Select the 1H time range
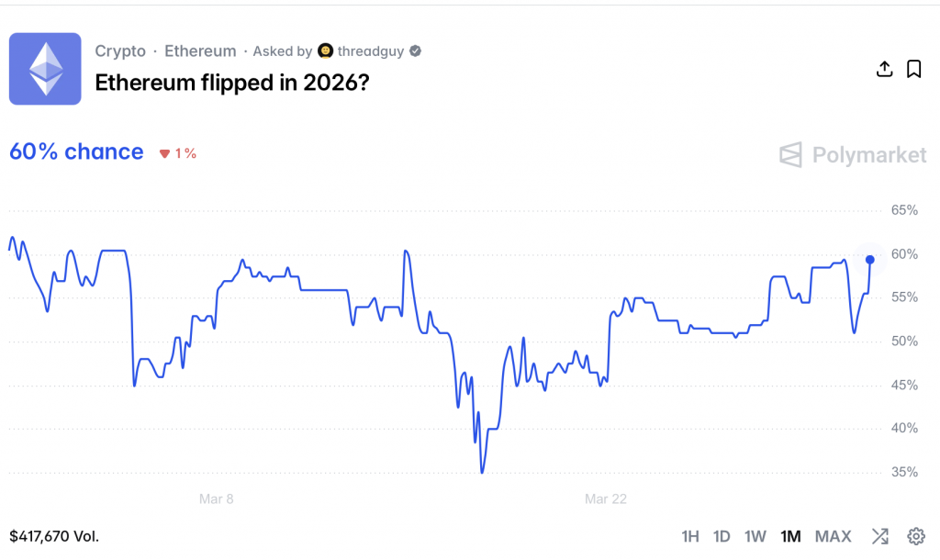940x560 pixels. coord(690,536)
